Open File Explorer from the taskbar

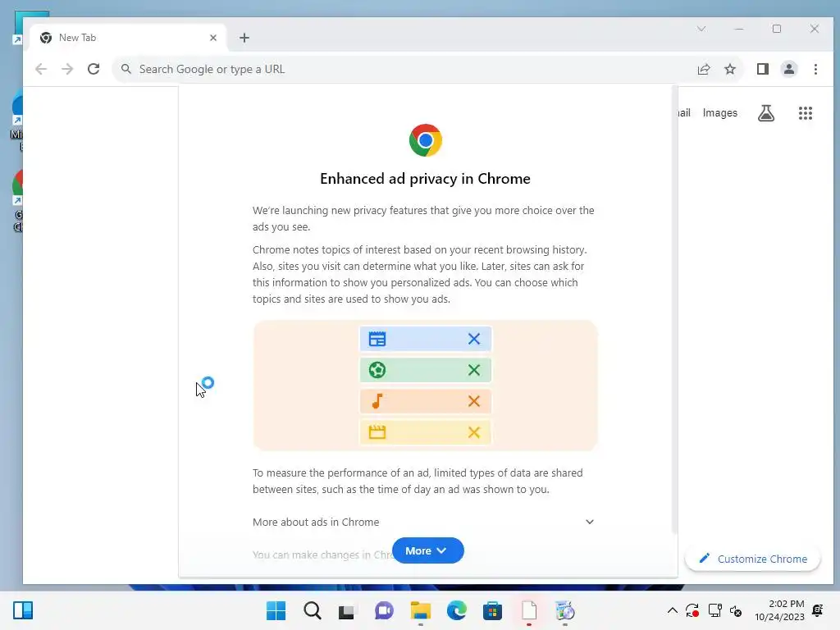tap(421, 610)
